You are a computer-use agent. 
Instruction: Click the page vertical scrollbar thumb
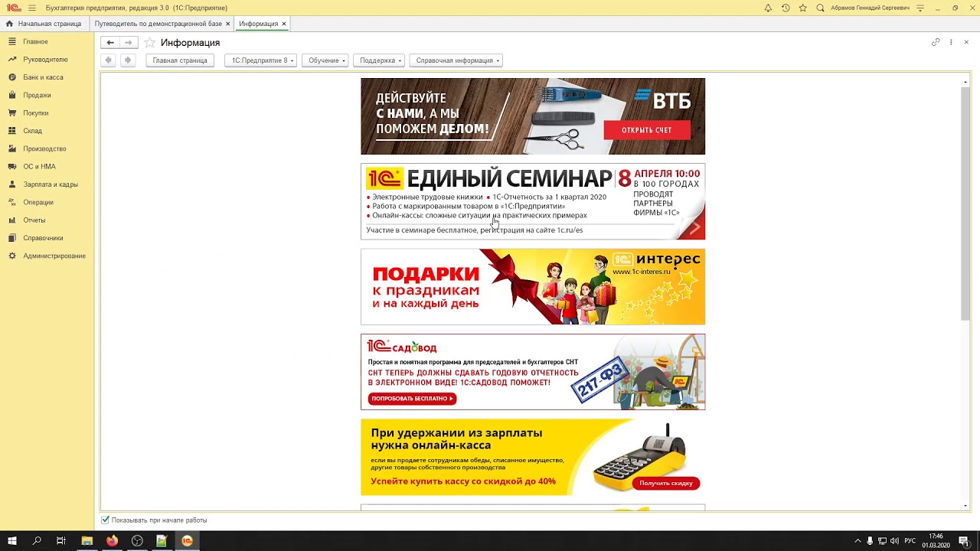coord(965,204)
